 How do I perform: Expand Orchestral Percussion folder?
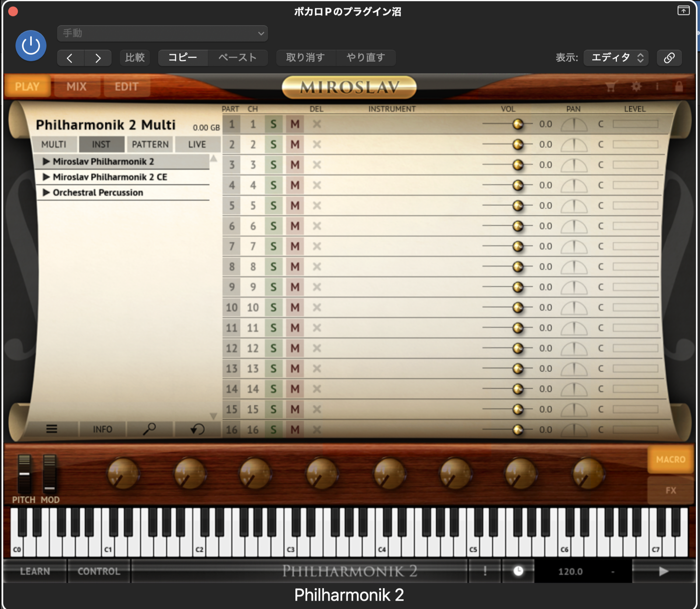46,193
